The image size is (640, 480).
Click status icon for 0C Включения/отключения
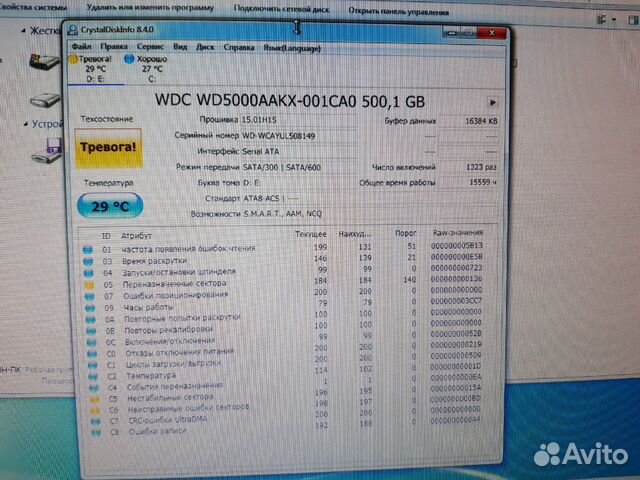point(91,343)
